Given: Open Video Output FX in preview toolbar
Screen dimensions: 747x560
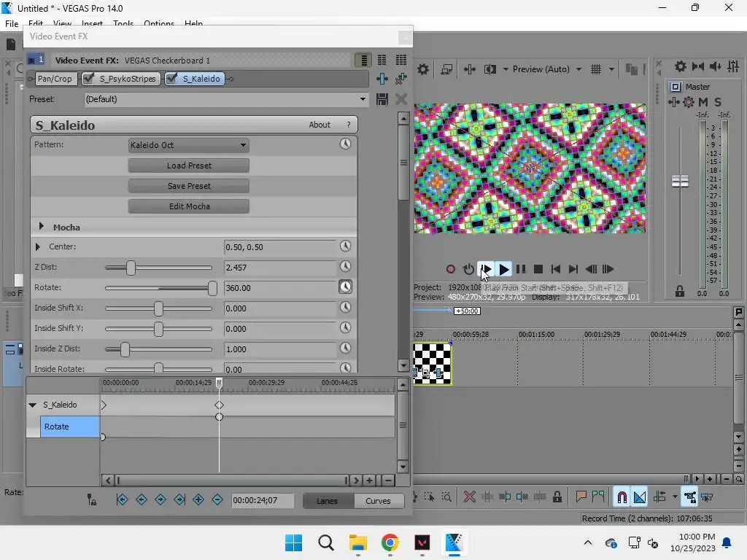Looking at the screenshot, I should (x=469, y=69).
